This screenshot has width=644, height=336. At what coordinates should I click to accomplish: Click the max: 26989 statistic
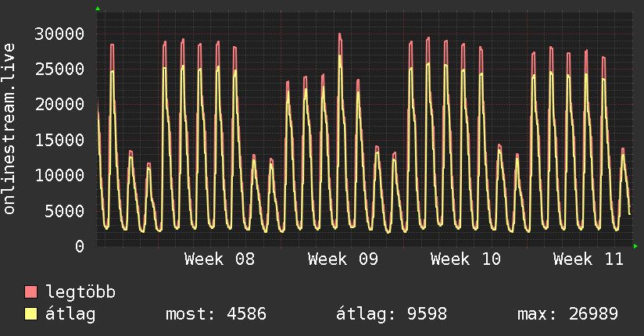pyautogui.click(x=567, y=314)
